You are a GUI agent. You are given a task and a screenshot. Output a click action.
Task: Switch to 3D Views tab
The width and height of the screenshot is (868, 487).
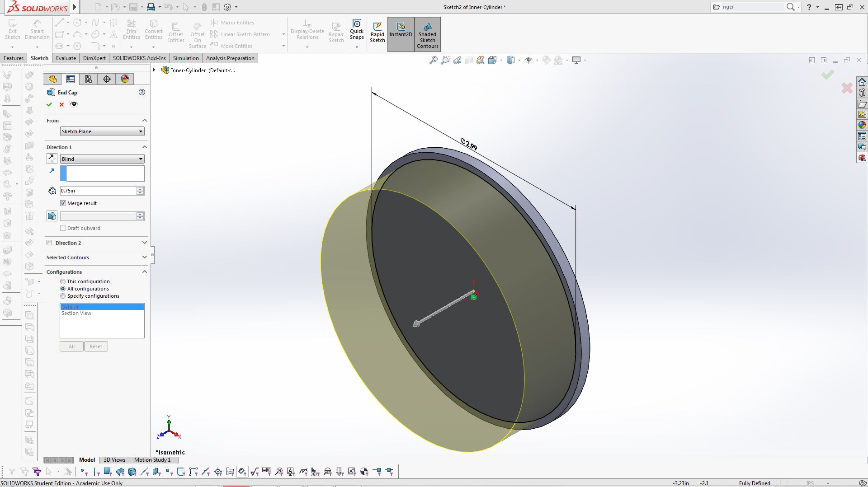click(114, 460)
